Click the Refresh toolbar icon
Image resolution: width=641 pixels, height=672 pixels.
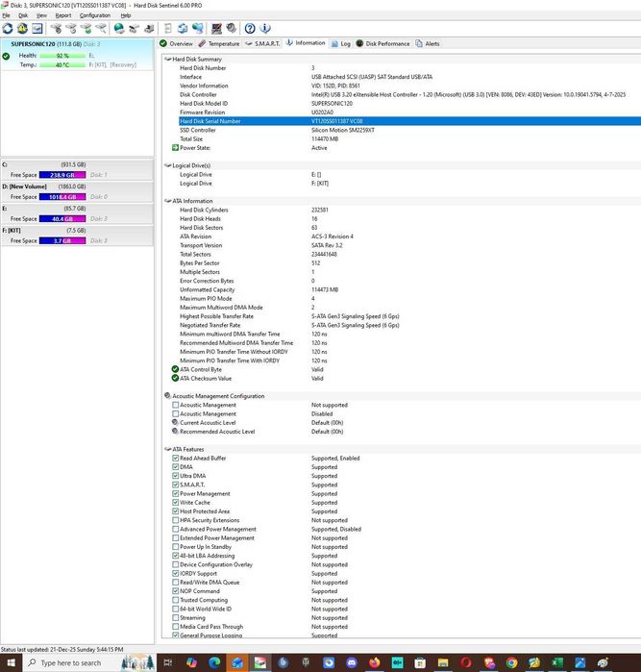[x=8, y=29]
